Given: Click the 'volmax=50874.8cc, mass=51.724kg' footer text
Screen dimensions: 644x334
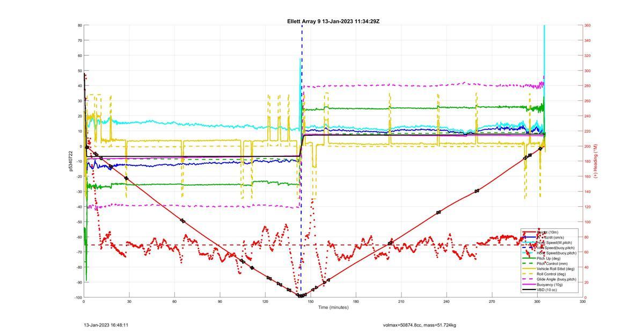Looking at the screenshot, I should point(420,325).
